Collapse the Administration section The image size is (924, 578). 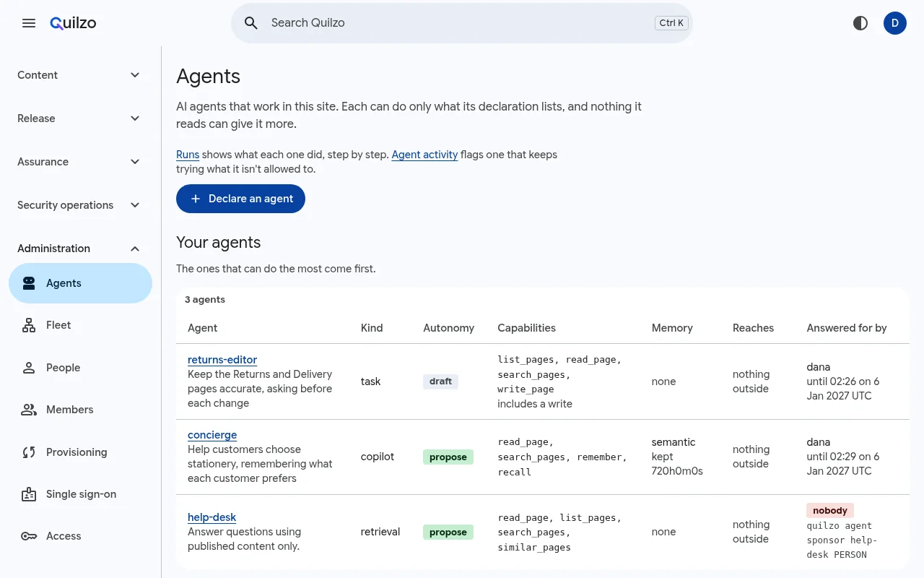pos(80,249)
